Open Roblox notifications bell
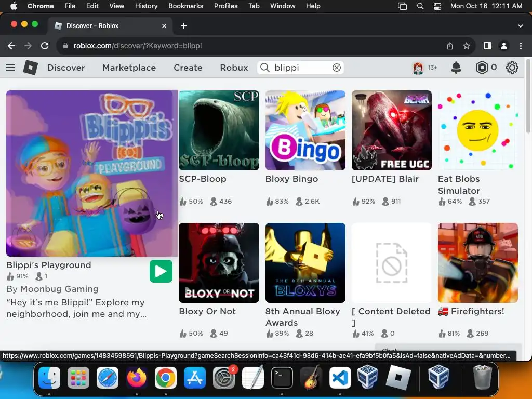The height and width of the screenshot is (399, 532). (x=456, y=68)
